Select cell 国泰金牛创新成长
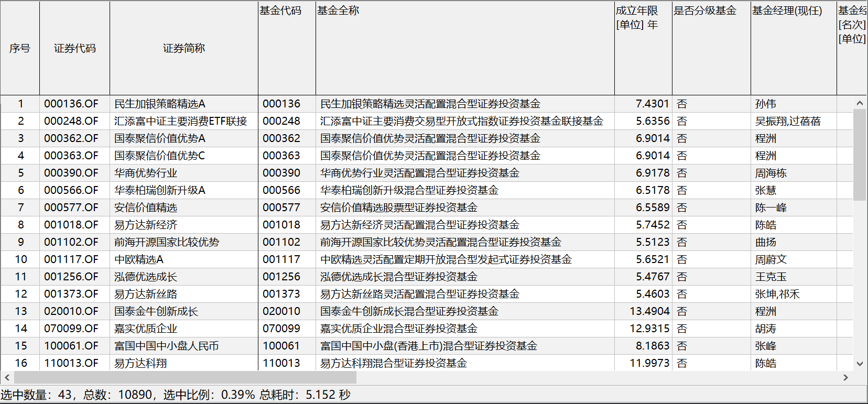 [184, 311]
